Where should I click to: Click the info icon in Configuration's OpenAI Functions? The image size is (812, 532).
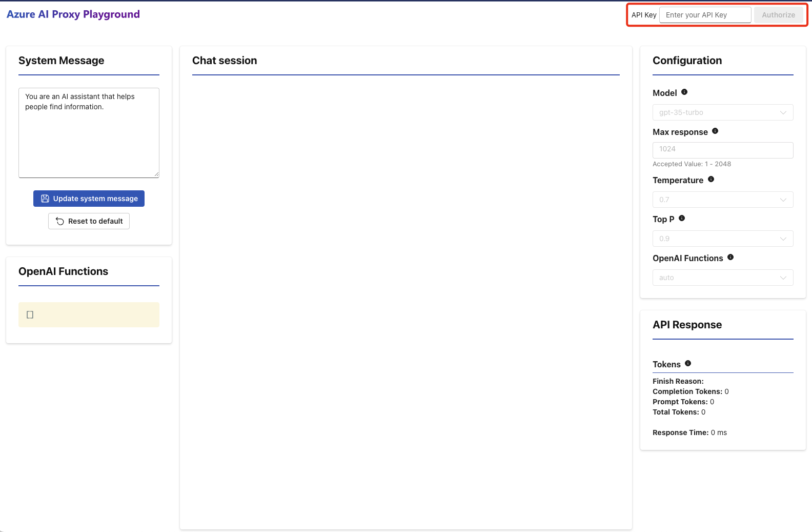(730, 258)
